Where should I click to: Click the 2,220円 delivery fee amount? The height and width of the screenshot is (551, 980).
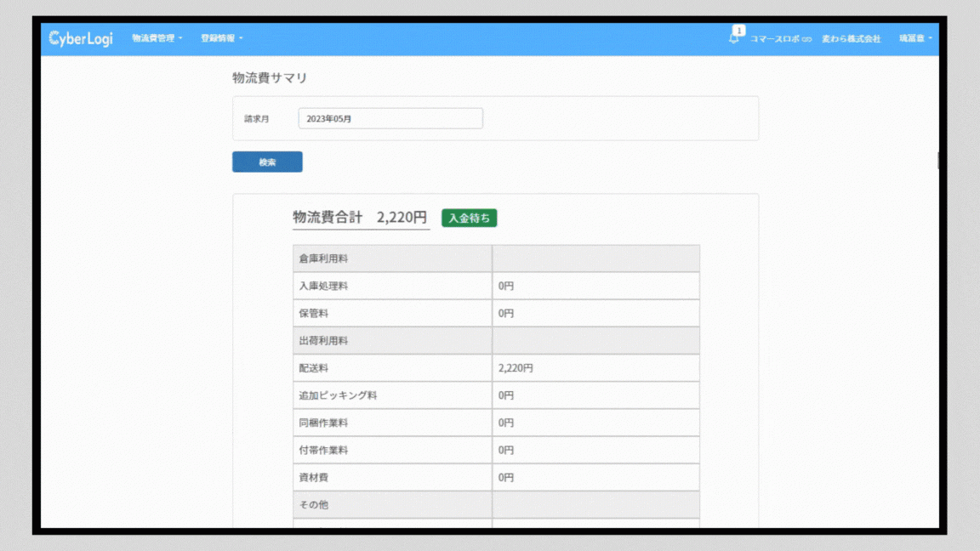pos(516,368)
